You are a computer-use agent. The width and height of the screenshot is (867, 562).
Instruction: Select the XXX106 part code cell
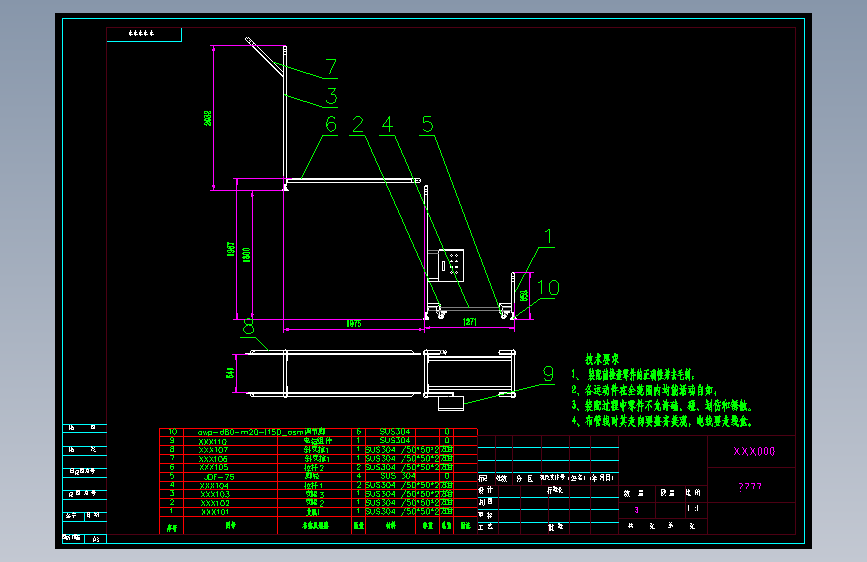pos(213,459)
